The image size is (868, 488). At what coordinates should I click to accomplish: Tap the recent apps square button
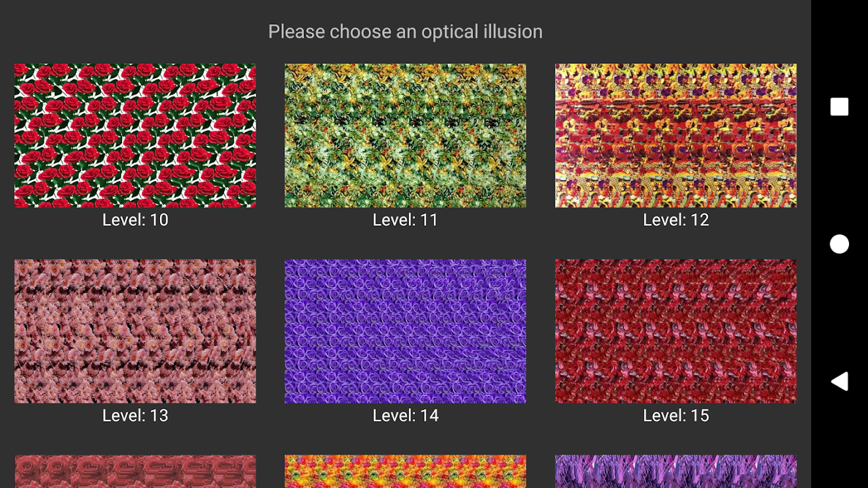[839, 107]
